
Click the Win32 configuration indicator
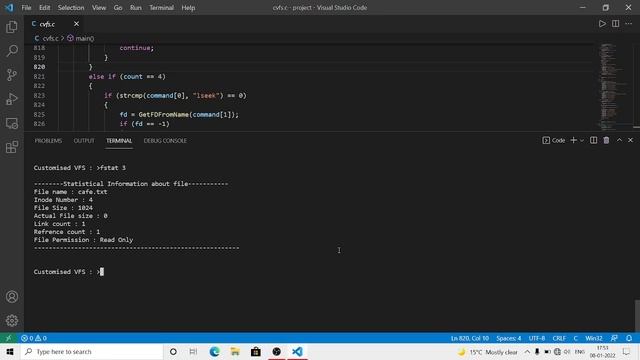[x=594, y=338]
